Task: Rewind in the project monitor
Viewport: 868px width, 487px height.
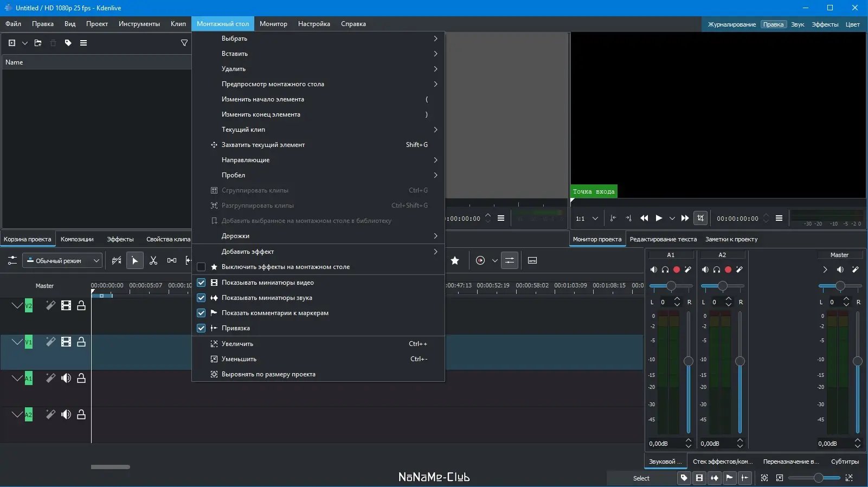Action: point(644,219)
